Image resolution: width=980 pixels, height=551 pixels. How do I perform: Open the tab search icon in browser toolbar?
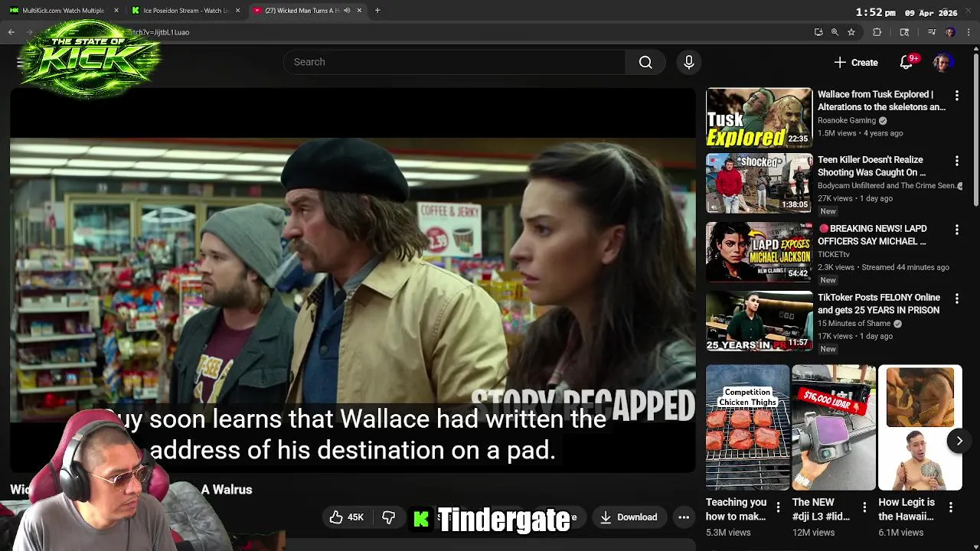pyautogui.click(x=904, y=32)
